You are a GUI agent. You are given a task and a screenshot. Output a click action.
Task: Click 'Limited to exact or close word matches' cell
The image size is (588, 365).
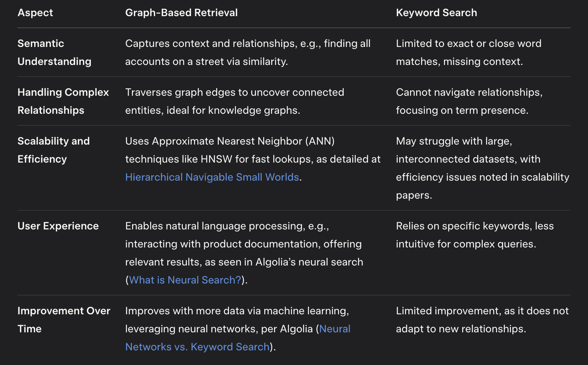pos(468,52)
